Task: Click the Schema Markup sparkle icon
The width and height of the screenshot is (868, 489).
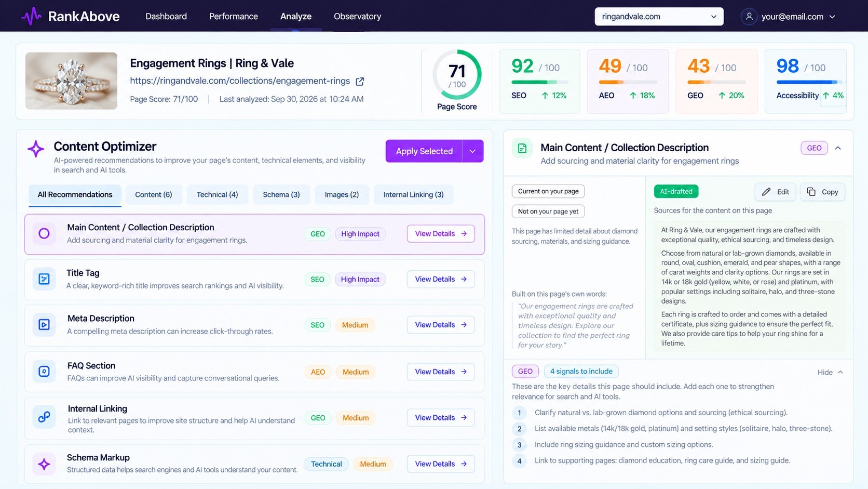Action: point(44,464)
